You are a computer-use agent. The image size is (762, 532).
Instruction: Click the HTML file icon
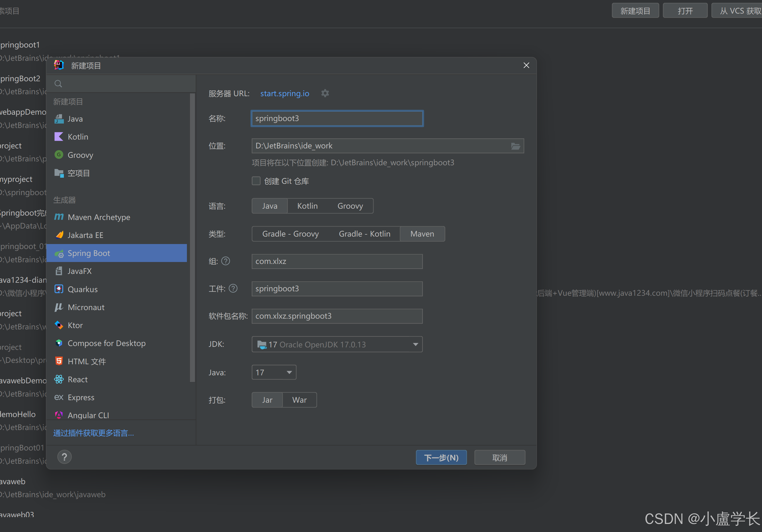pos(59,361)
